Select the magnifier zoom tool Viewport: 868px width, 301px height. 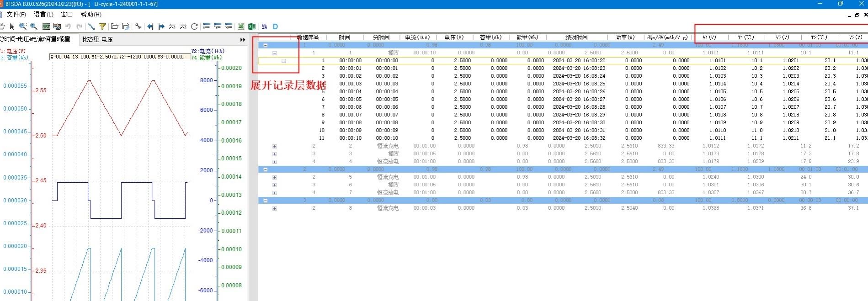click(x=34, y=26)
